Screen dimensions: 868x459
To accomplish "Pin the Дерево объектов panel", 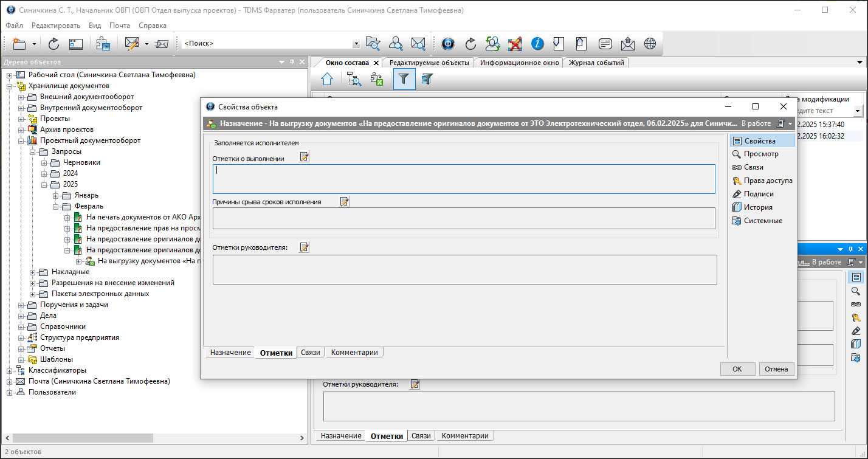I will point(292,62).
